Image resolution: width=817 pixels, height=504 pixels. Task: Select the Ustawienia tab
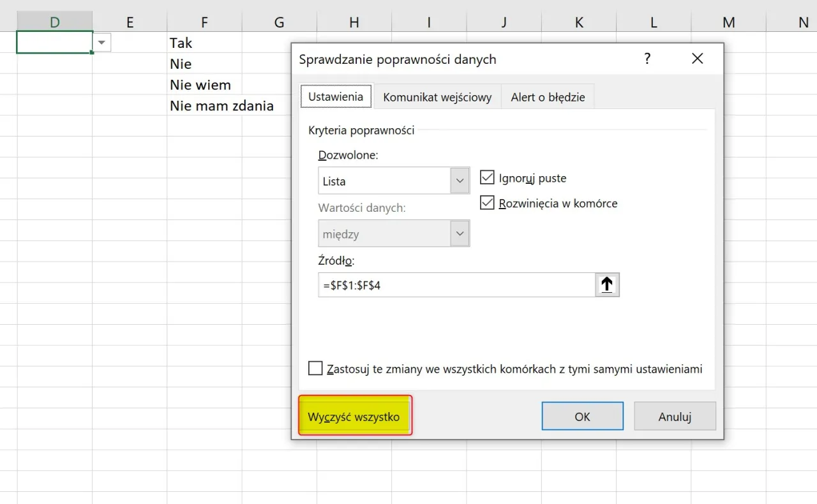pos(336,97)
